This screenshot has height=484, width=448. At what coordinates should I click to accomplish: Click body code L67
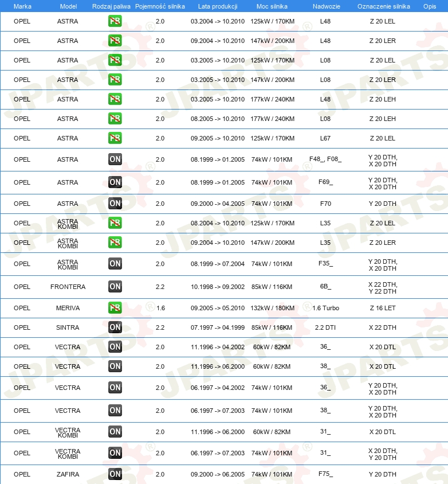pos(325,138)
